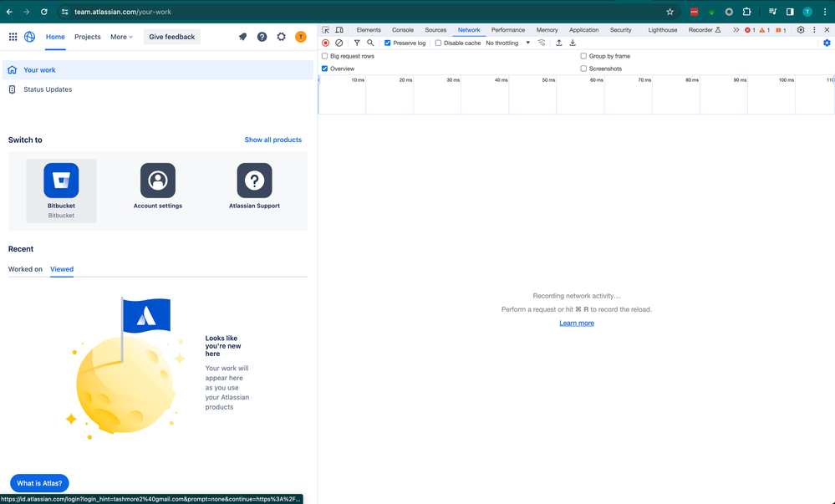Switch to the Elements tab
835x504 pixels.
click(x=369, y=30)
